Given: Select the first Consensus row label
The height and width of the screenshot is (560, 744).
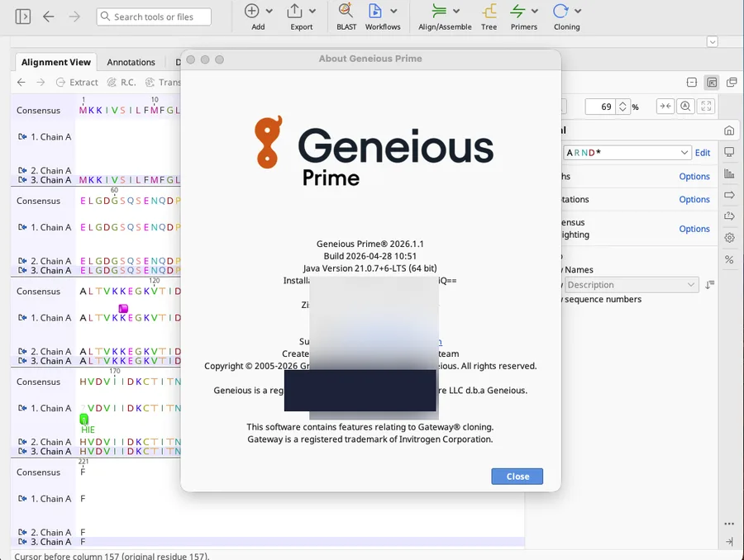Looking at the screenshot, I should pos(38,111).
